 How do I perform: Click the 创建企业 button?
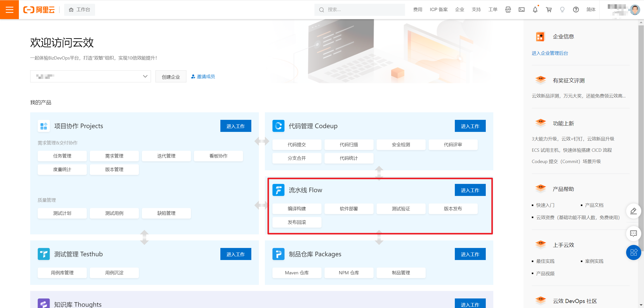click(171, 77)
